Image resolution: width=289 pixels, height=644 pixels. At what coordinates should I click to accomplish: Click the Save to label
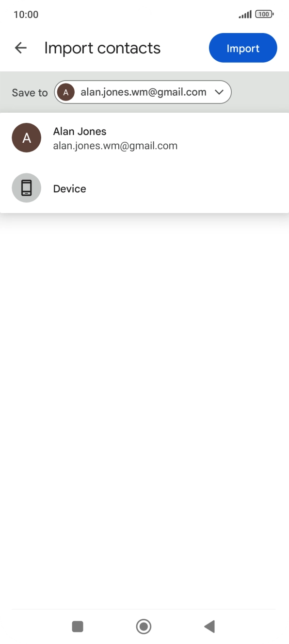tap(30, 93)
